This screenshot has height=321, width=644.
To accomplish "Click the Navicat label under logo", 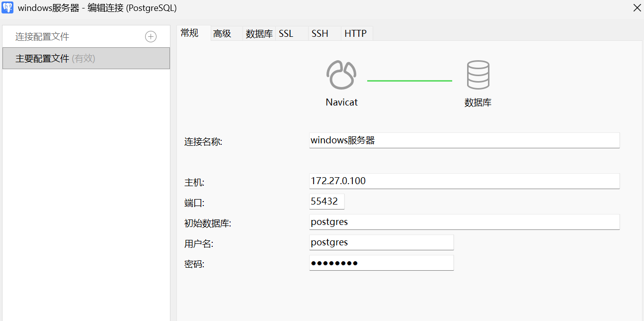I will click(x=341, y=102).
